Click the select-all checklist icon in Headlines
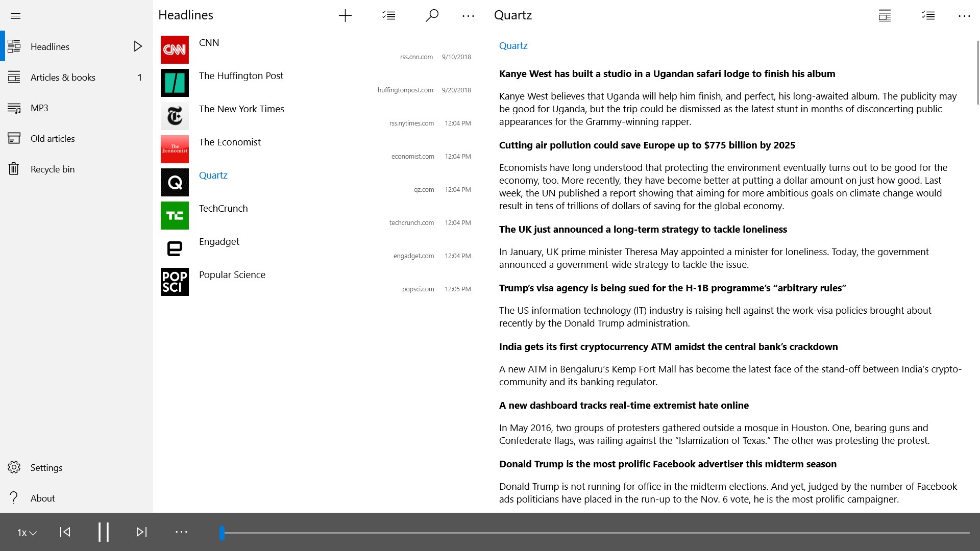This screenshot has width=980, height=551. coord(388,16)
